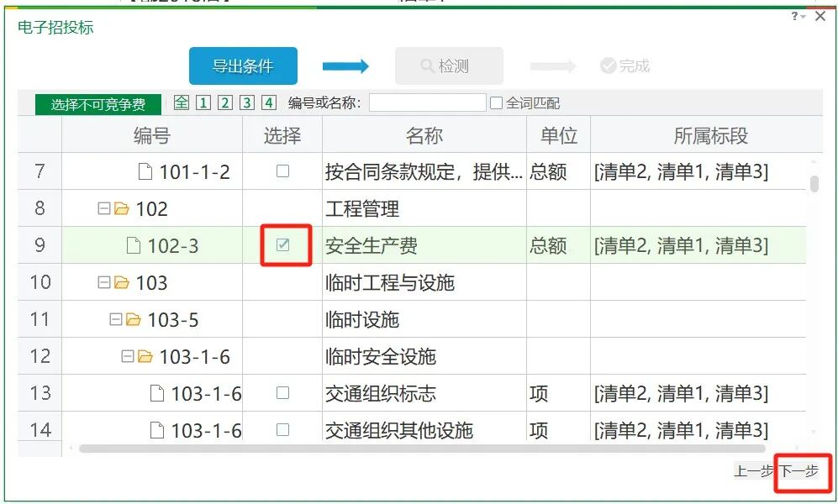Click the checkmark icon beside 完成

[x=609, y=66]
